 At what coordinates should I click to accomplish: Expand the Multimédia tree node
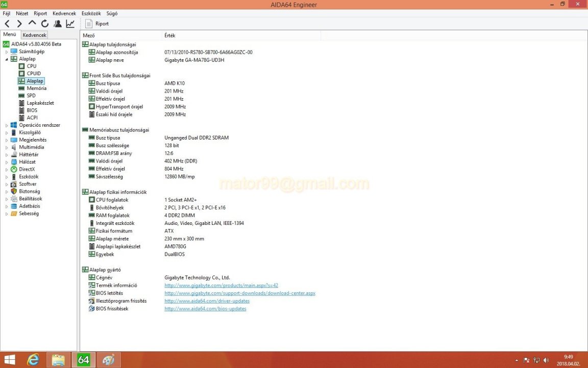6,147
